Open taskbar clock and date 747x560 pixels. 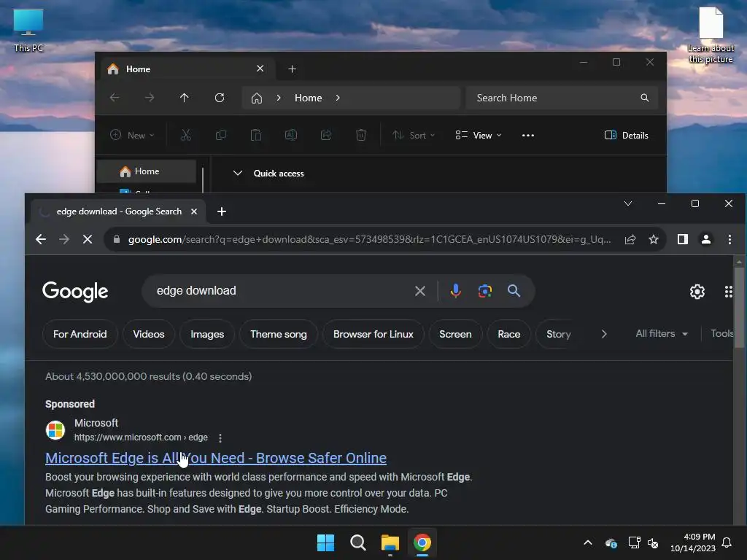coord(693,542)
